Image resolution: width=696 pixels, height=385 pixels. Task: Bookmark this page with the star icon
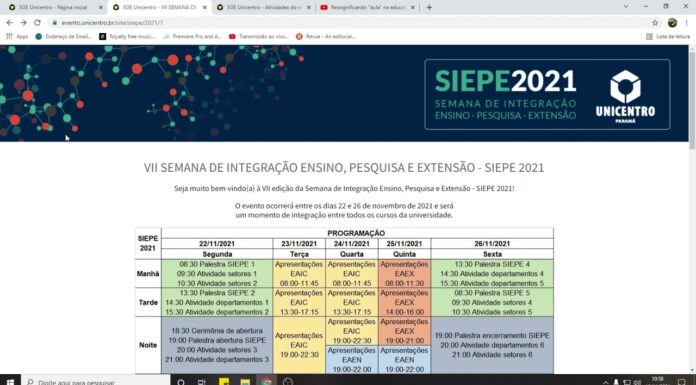pyautogui.click(x=655, y=23)
